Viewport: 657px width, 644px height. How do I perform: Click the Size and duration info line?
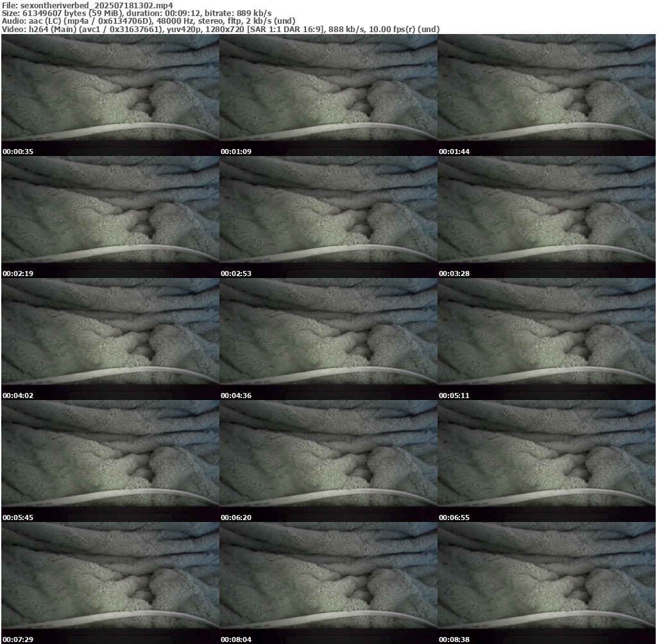[x=137, y=13]
